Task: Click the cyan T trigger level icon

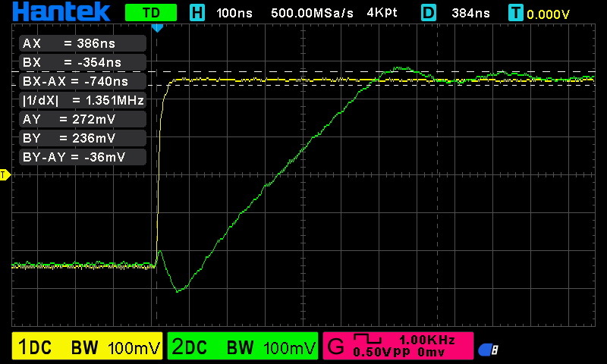Action: point(516,13)
